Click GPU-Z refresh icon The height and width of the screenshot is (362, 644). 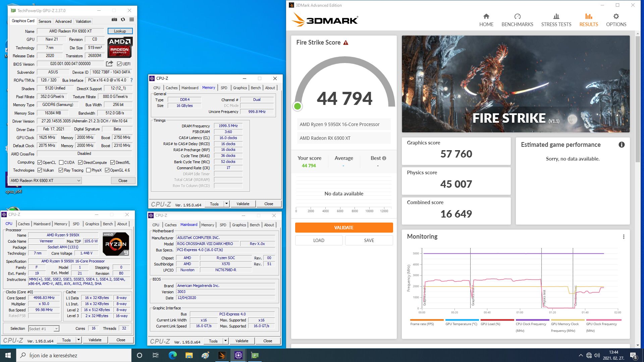pyautogui.click(x=123, y=20)
